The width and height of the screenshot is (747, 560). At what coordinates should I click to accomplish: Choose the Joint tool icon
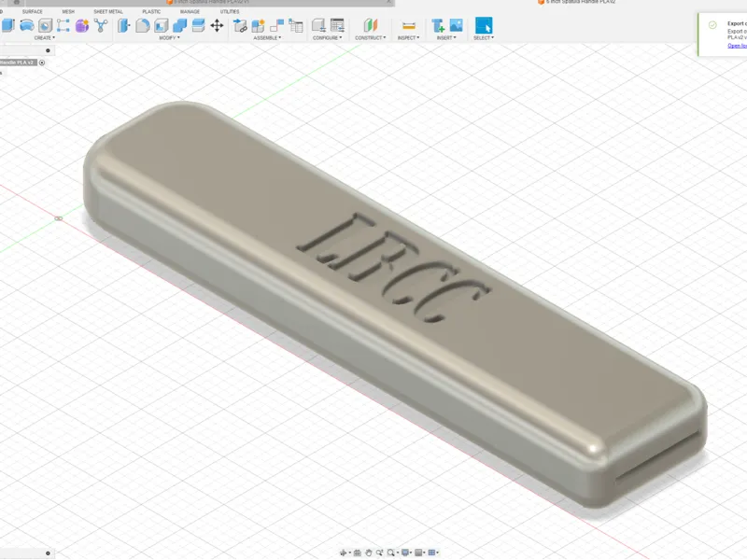point(276,25)
